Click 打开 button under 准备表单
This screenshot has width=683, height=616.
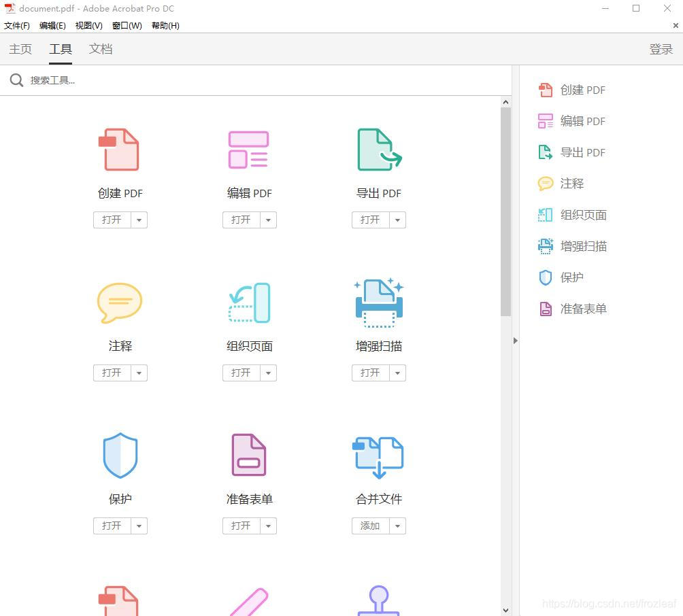(241, 526)
